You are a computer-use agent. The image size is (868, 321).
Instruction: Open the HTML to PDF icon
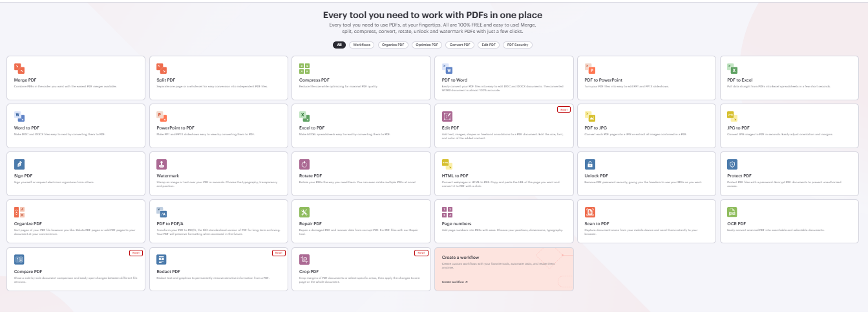pyautogui.click(x=447, y=164)
